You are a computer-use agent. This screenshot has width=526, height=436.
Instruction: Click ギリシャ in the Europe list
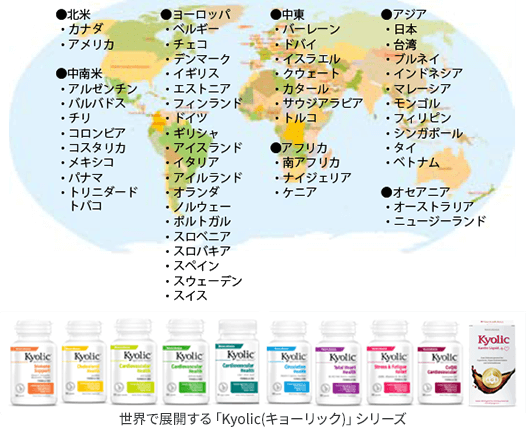tap(196, 133)
